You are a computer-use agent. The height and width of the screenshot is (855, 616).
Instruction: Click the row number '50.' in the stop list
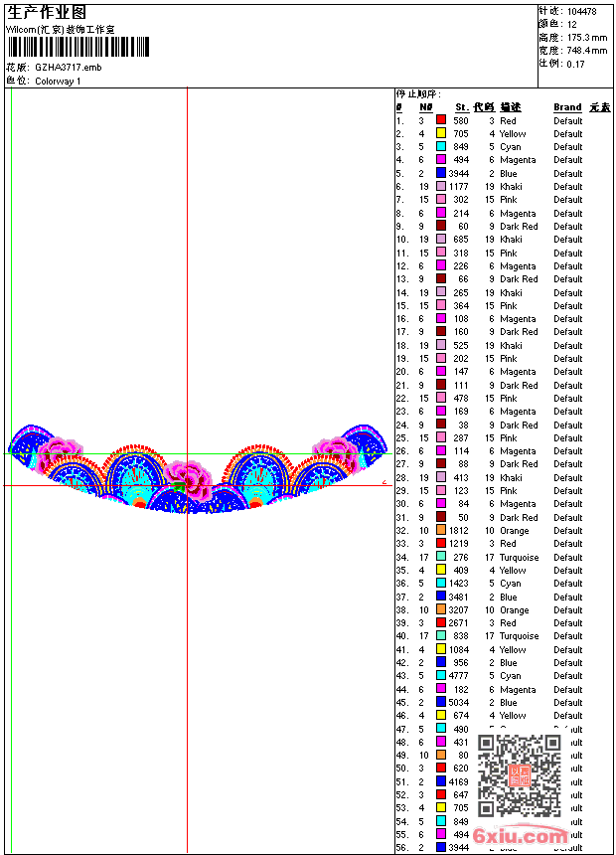(402, 769)
